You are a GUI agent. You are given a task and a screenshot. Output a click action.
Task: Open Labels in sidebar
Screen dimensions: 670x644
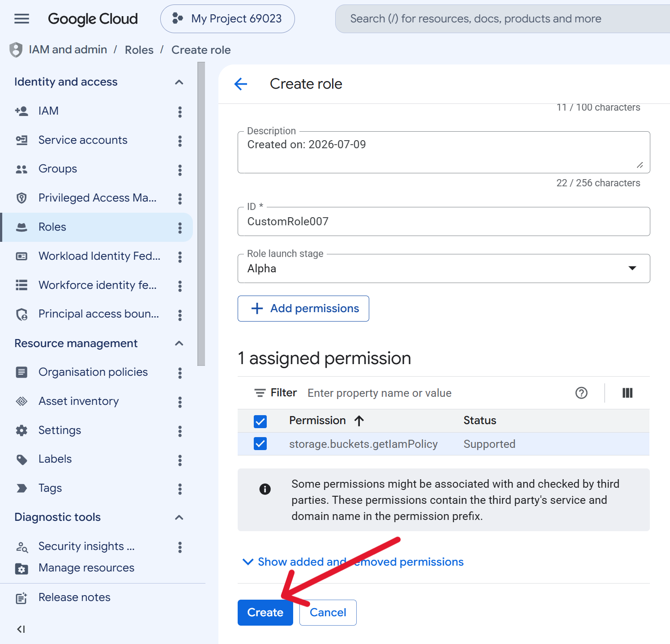tap(55, 459)
